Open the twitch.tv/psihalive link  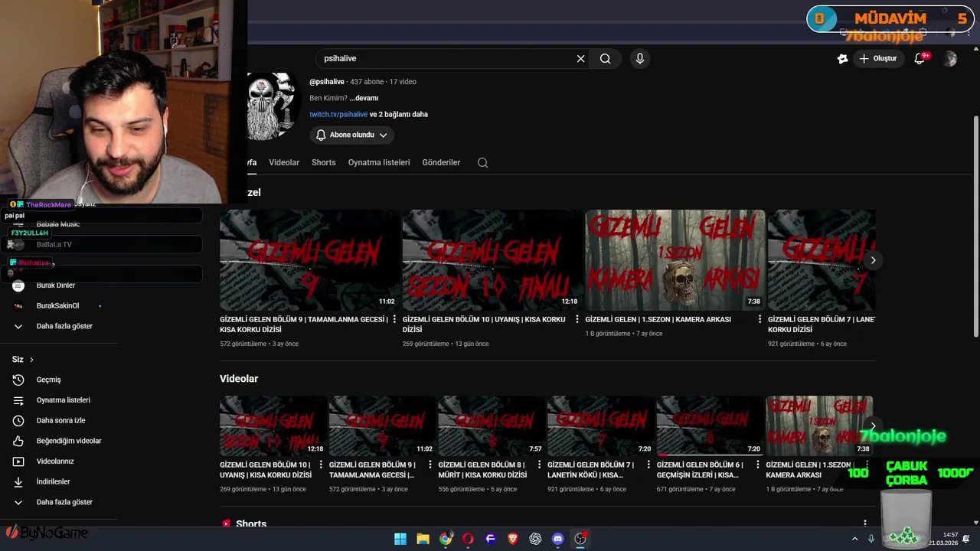(x=338, y=114)
